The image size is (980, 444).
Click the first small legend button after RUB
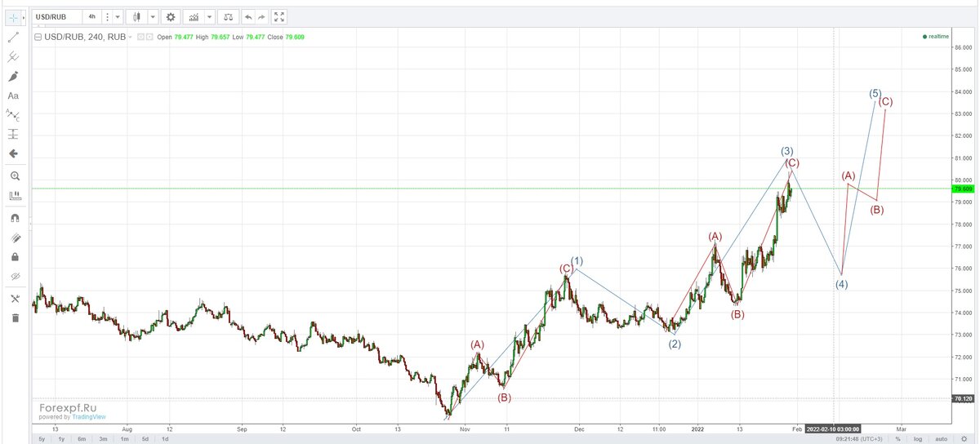click(x=140, y=37)
